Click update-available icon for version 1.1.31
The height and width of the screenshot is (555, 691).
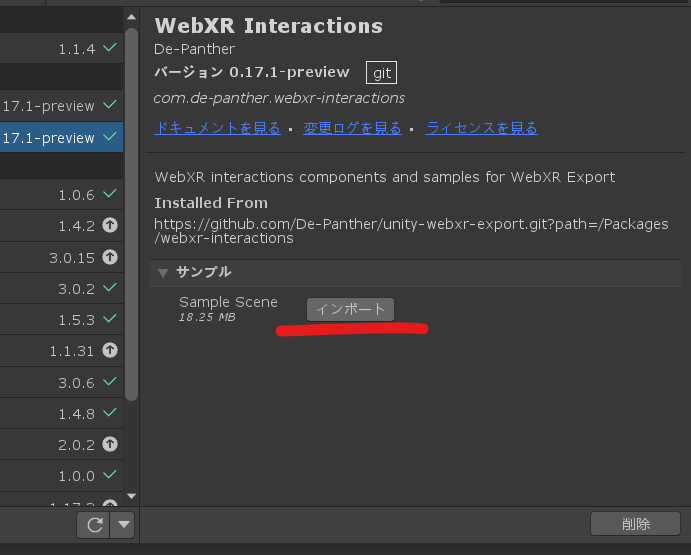(110, 350)
